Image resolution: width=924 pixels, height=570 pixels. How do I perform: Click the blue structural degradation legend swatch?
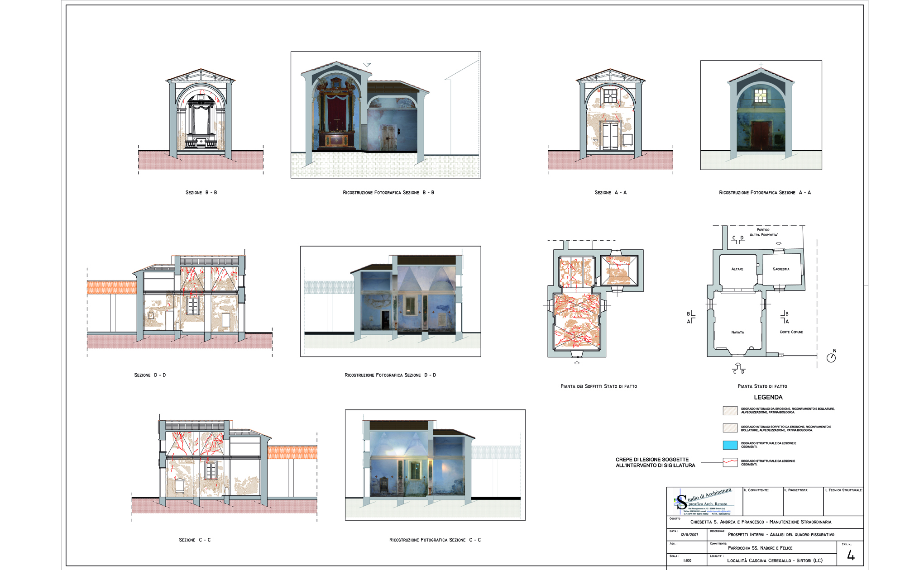coord(730,445)
